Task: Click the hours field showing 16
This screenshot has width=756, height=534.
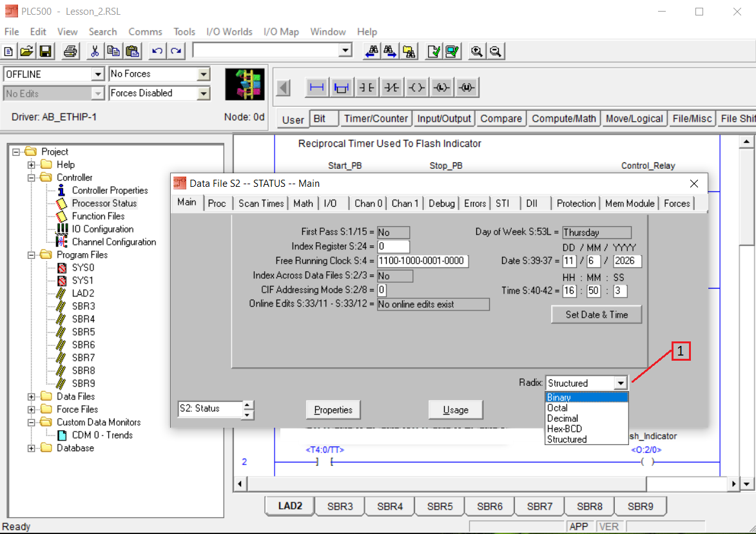Action: [569, 291]
